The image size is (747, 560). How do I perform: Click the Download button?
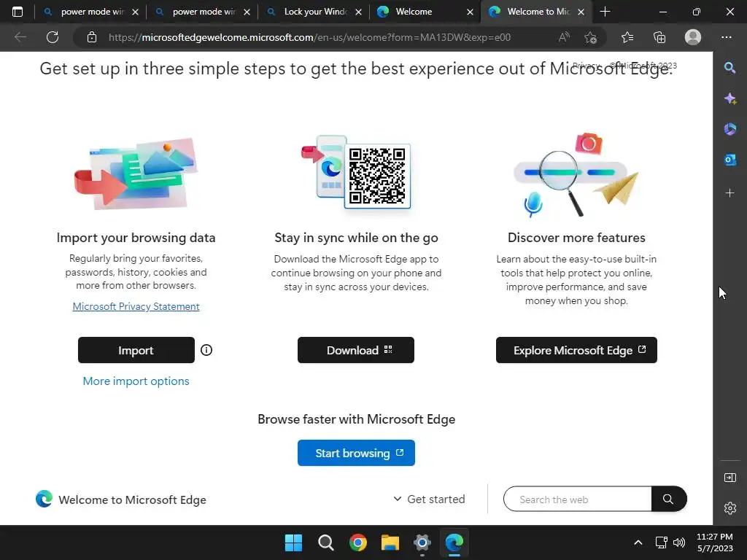pos(356,350)
